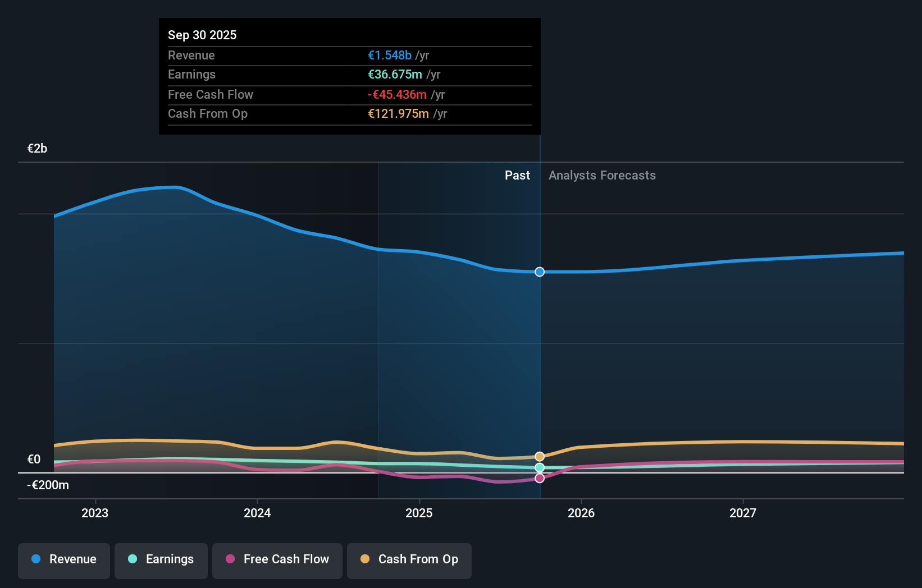Toggle the Revenue series visibility
This screenshot has width=922, height=588.
pyautogui.click(x=63, y=559)
